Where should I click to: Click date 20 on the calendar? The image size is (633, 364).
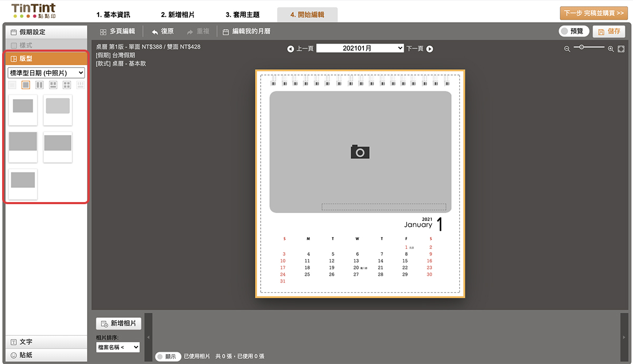(x=356, y=267)
